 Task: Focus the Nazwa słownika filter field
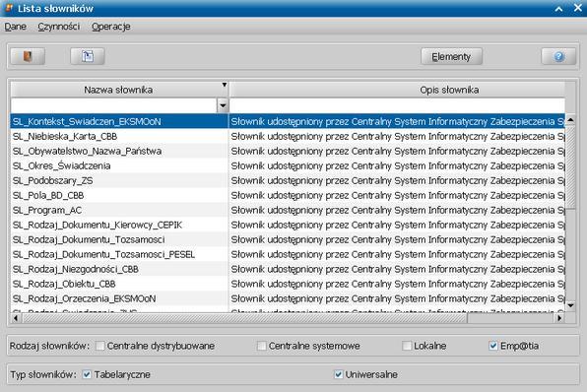114,105
